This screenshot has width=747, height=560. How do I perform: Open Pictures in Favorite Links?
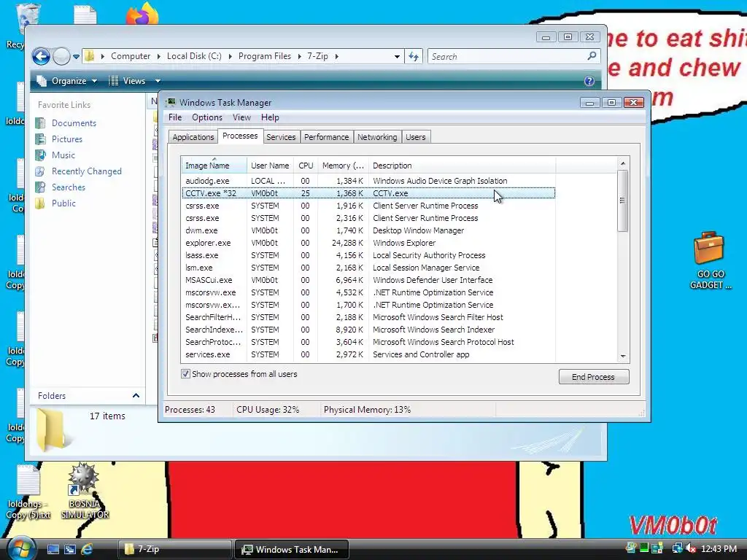coord(66,139)
